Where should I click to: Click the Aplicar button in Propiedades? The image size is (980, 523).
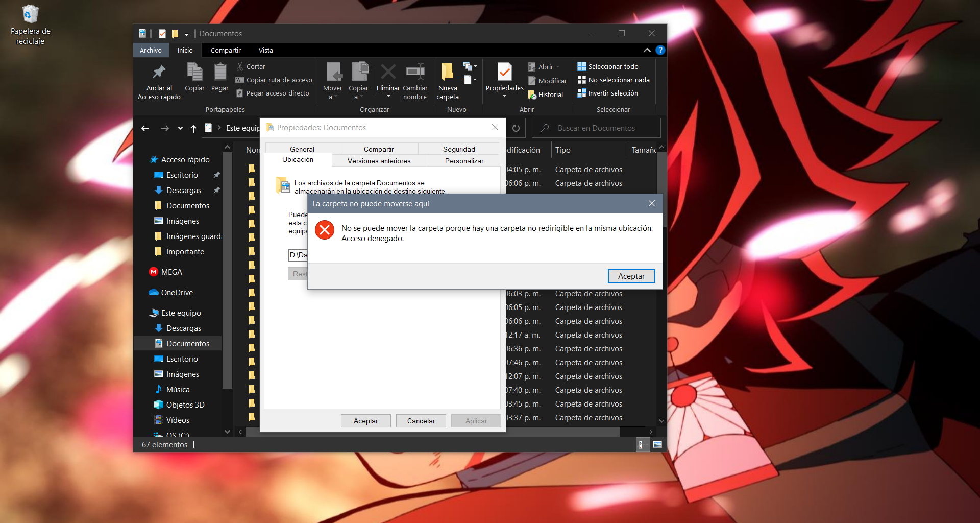[476, 421]
